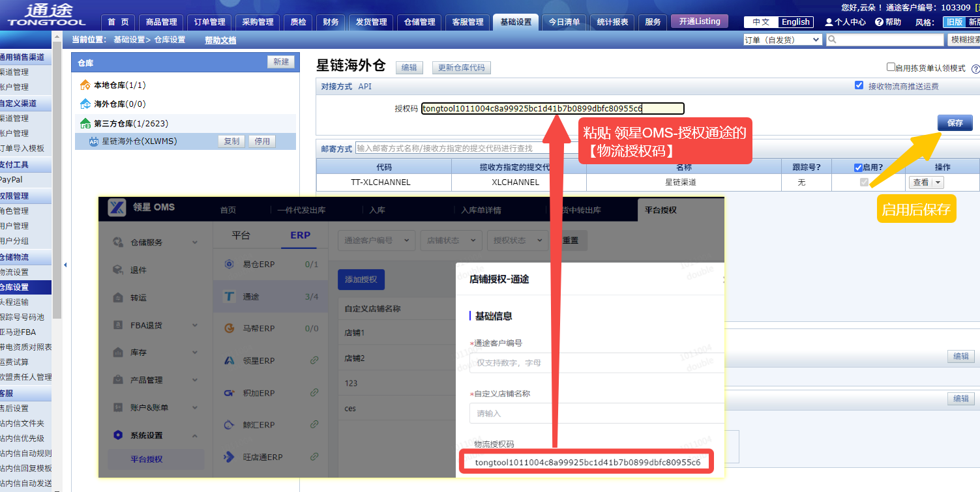Click the 个人中心 person icon
The width and height of the screenshot is (980, 492).
(828, 22)
